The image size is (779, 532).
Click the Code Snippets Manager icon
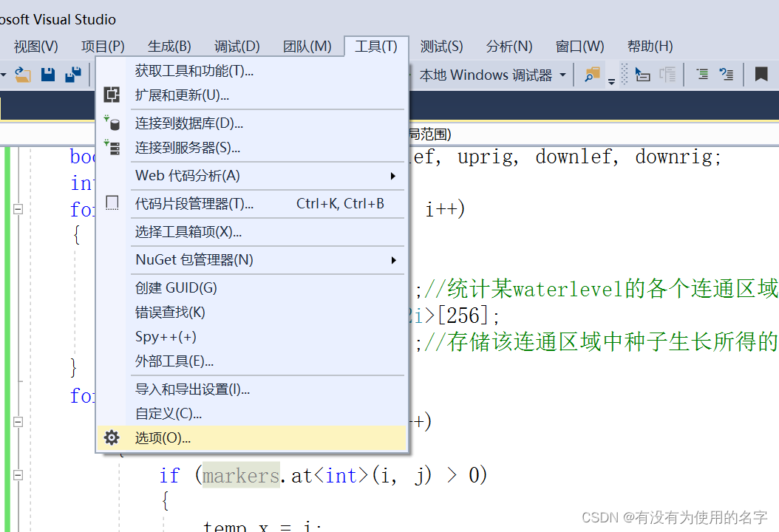coord(112,202)
